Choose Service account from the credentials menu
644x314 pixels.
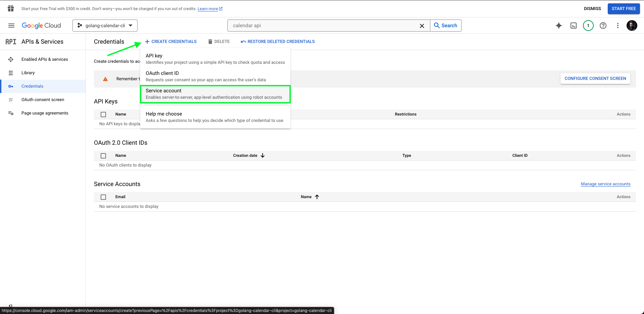[215, 94]
